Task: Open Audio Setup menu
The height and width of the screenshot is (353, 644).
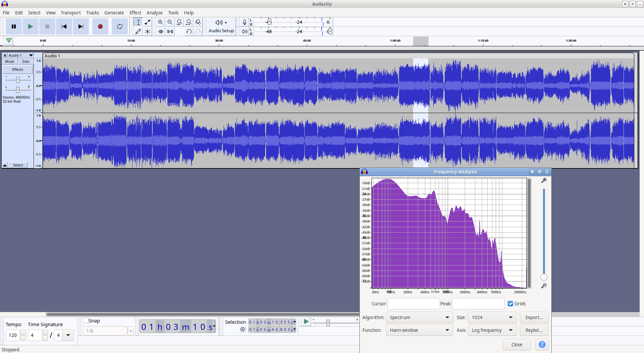Action: coord(221,27)
